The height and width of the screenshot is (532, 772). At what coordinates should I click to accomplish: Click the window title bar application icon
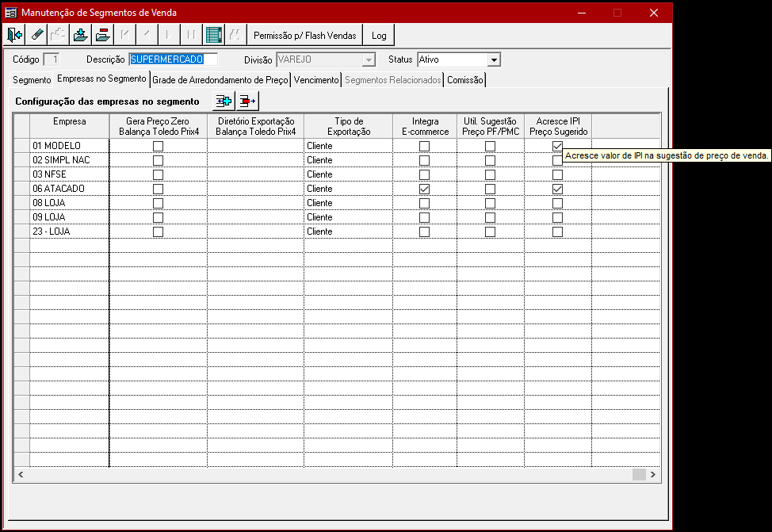pos(11,13)
